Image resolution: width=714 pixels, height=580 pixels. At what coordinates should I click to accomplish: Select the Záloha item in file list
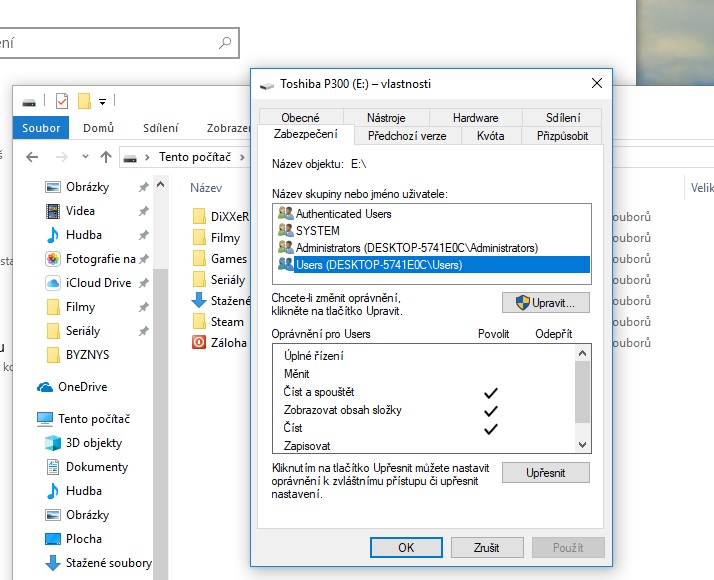click(221, 343)
